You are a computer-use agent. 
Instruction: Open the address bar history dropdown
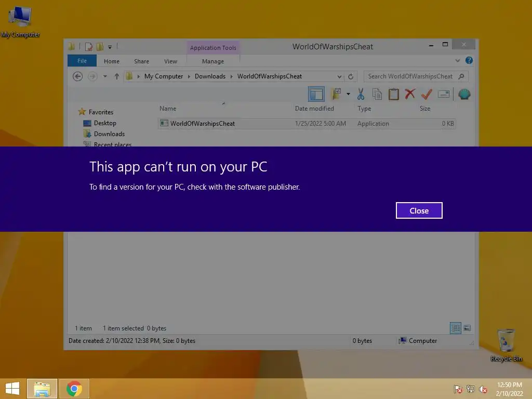(339, 77)
